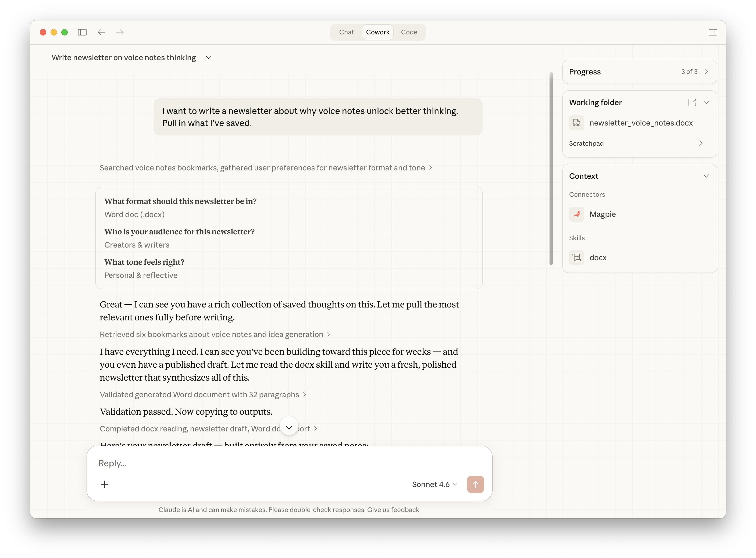Collapse the Working folder section
The height and width of the screenshot is (558, 756).
(x=706, y=102)
